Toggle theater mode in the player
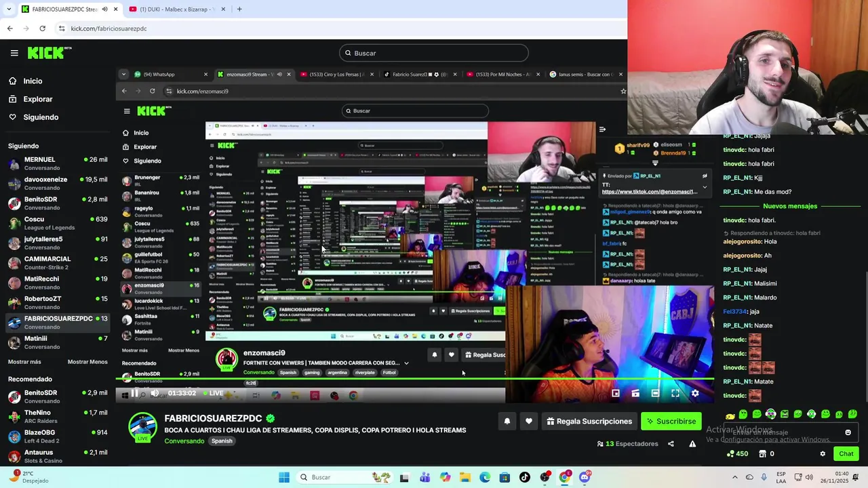The image size is (868, 488). pos(655,393)
